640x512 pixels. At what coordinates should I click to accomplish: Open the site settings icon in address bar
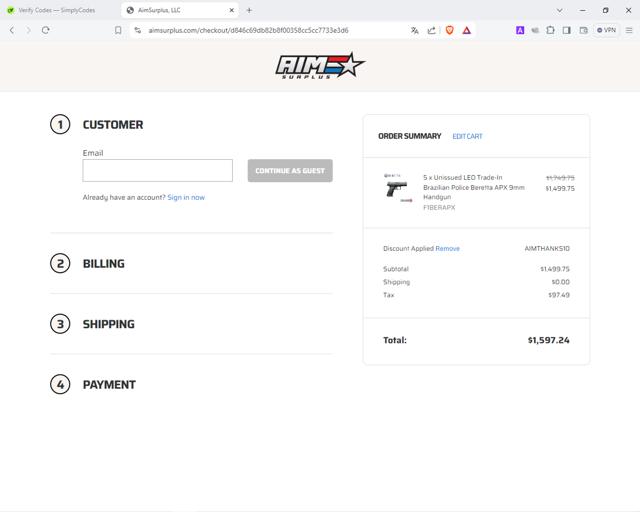(138, 30)
